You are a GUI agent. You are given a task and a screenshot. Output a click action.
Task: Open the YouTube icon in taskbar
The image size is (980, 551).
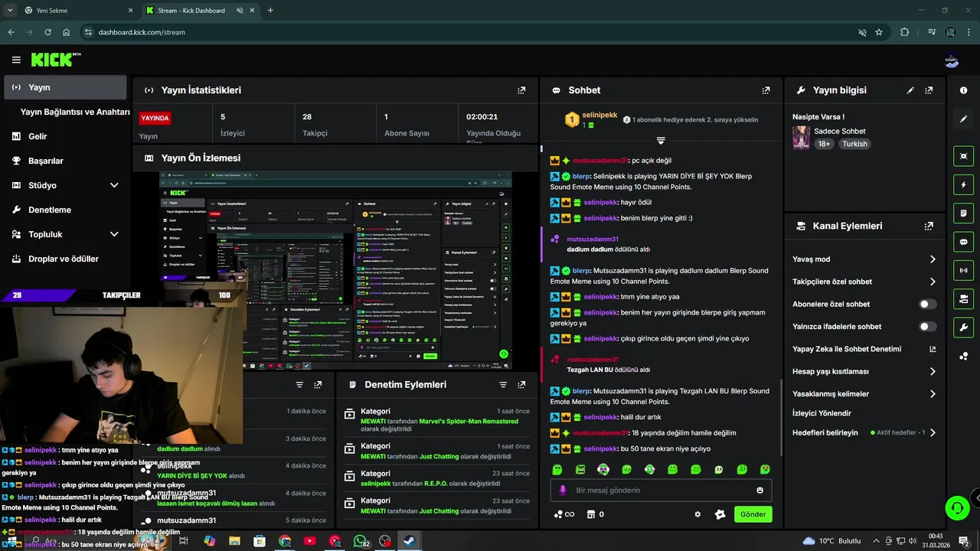pos(309,541)
